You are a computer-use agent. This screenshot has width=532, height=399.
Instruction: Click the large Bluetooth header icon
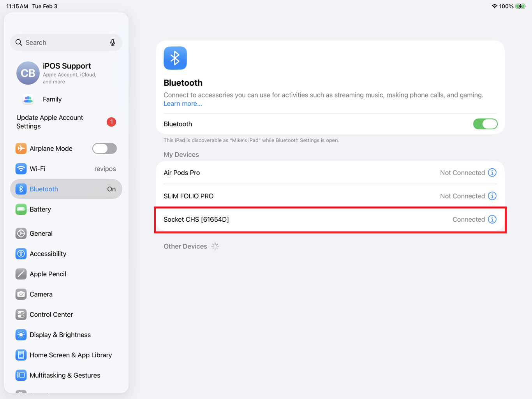pos(175,58)
